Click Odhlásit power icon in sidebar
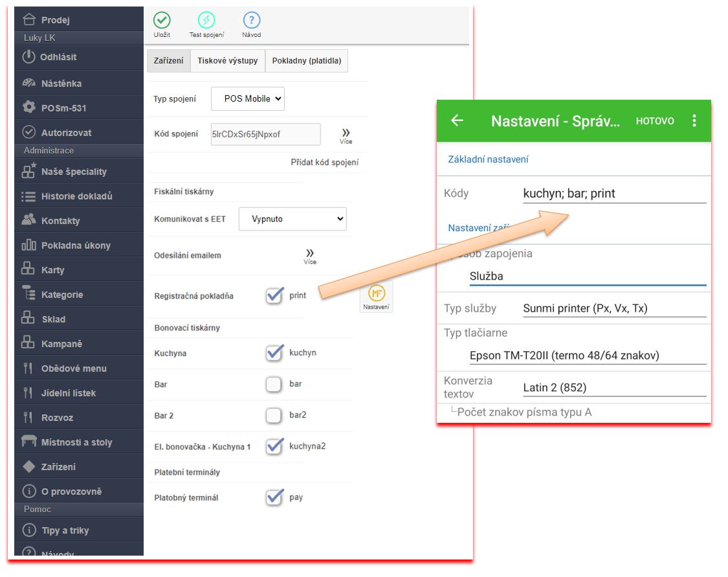The height and width of the screenshot is (577, 728). click(28, 56)
